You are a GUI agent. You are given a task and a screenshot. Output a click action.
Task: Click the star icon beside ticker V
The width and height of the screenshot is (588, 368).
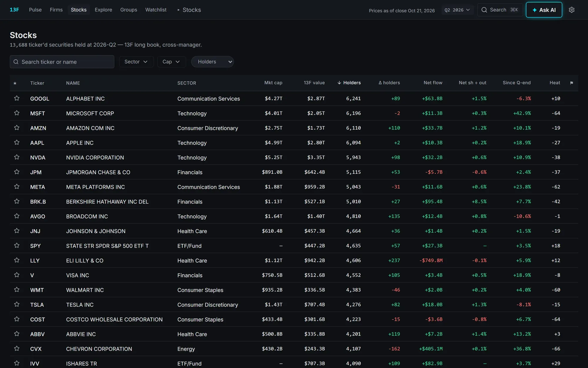tap(17, 275)
